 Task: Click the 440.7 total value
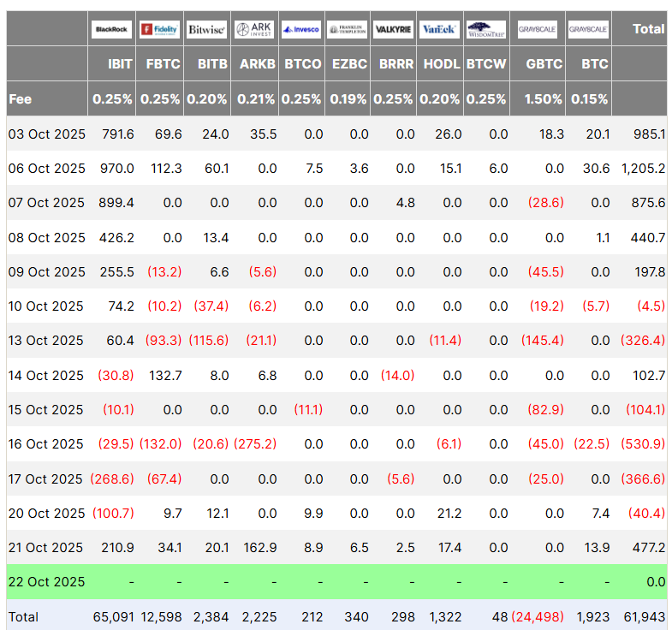pyautogui.click(x=648, y=237)
